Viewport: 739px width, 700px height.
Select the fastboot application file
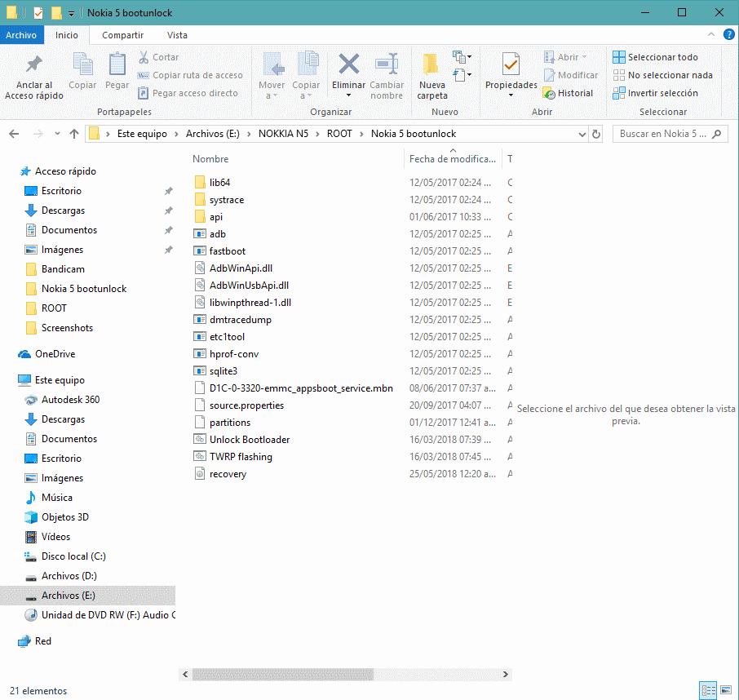[x=228, y=251]
